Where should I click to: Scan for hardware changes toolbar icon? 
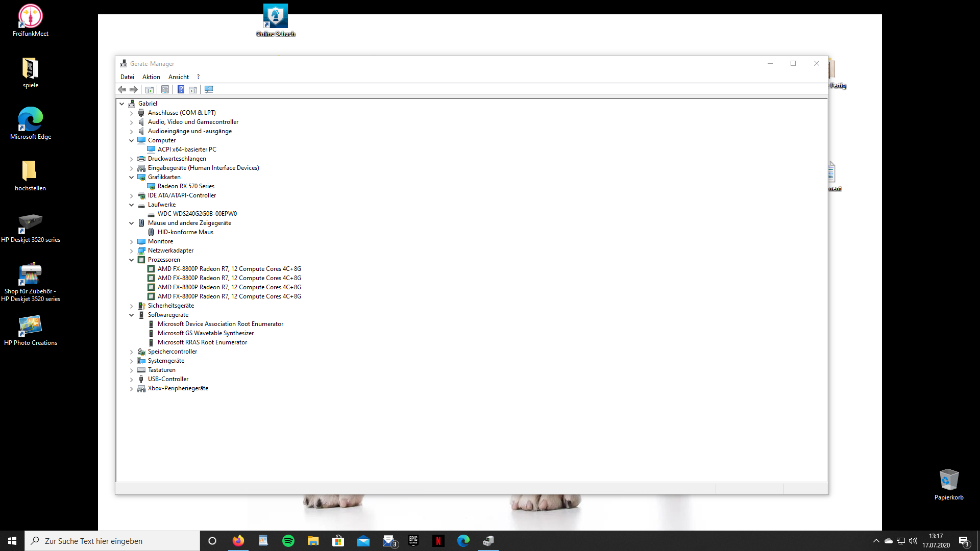pyautogui.click(x=209, y=90)
